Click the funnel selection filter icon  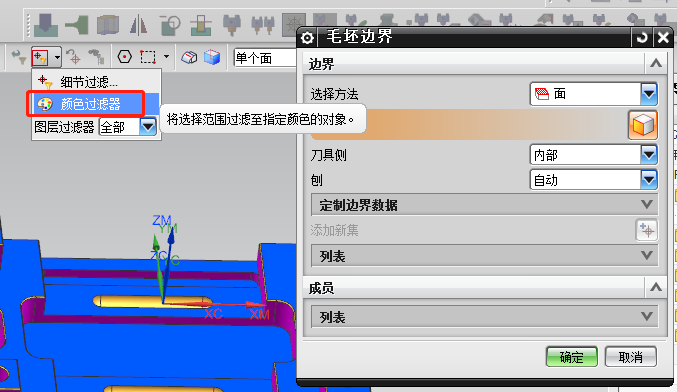point(19,57)
